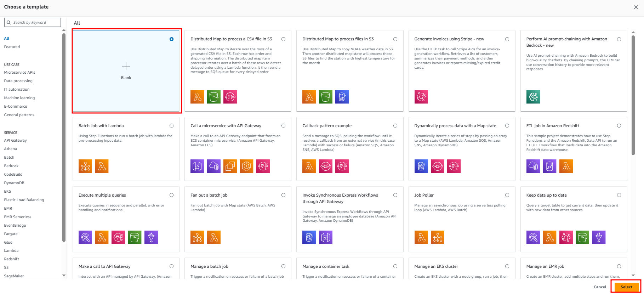Screen dimensions: 644x294
Task: Select Manage an EKS cluster radio button
Action: click(507, 266)
